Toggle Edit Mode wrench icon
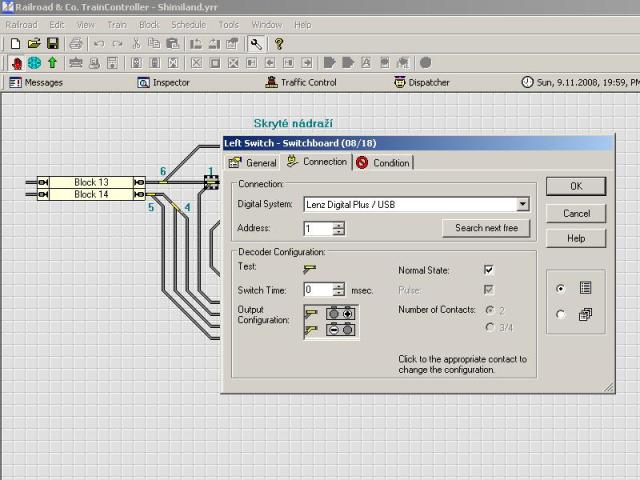This screenshot has height=480, width=640. pos(256,44)
